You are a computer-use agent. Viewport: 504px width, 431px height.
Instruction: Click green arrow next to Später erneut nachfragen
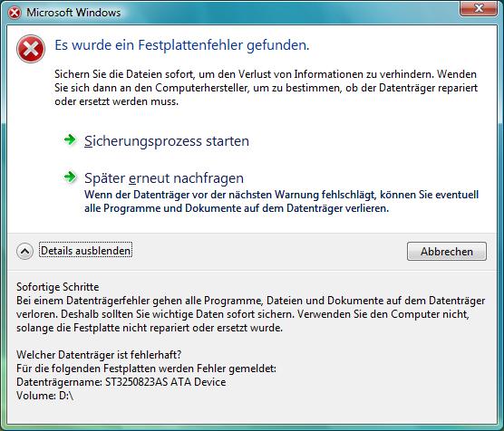click(x=70, y=177)
